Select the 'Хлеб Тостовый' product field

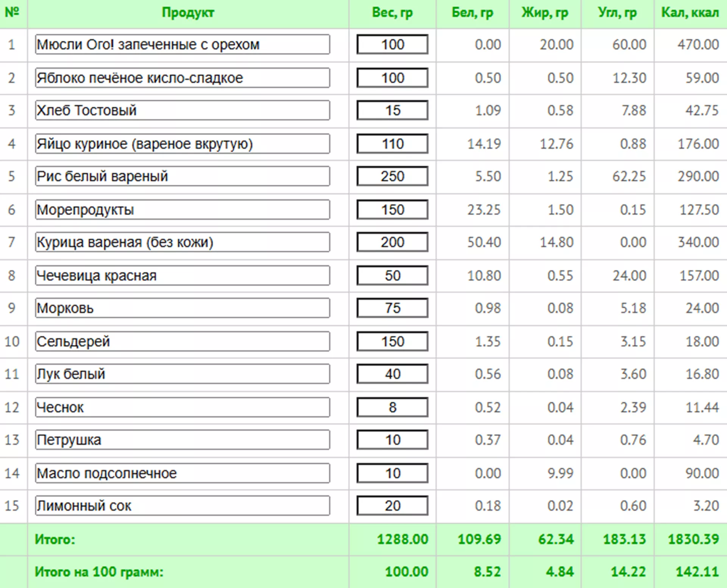182,111
